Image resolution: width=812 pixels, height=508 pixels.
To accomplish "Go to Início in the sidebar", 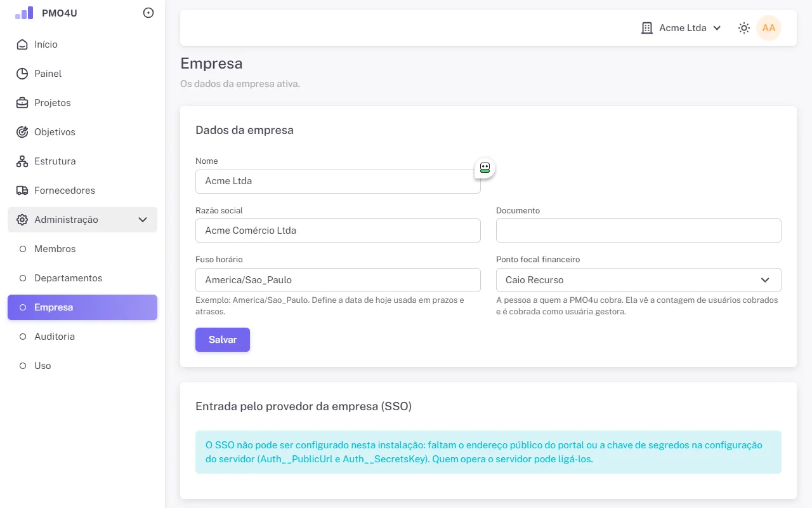I will pos(82,44).
